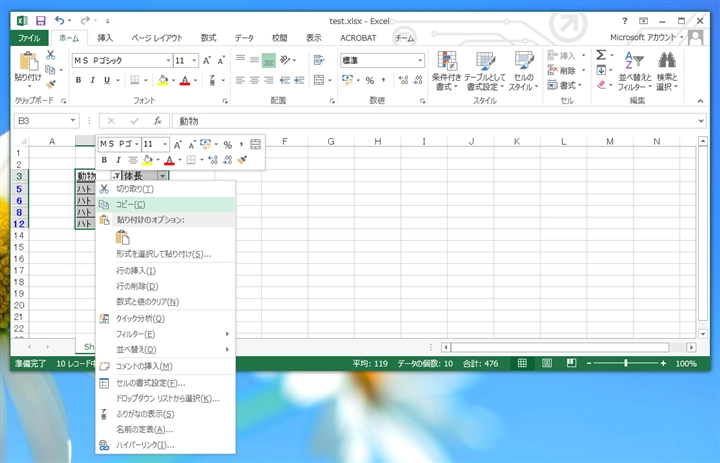
Task: Decrease font size in the ribbon
Action: coord(221,61)
